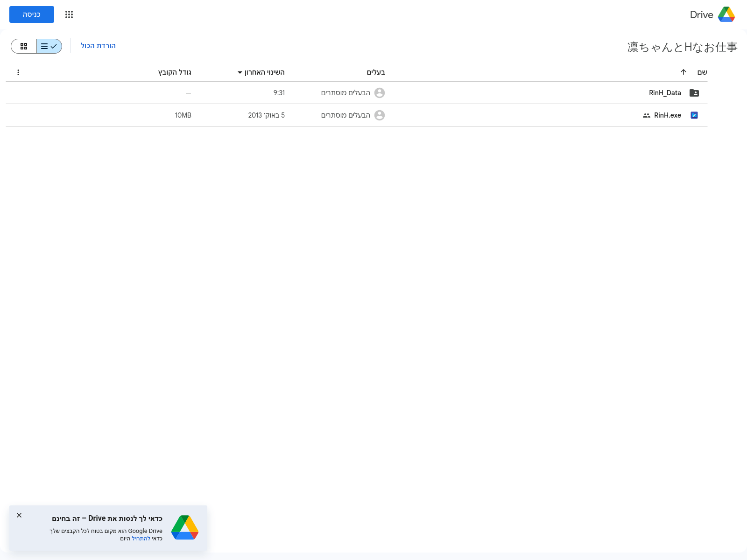Reverse sort order using the up arrow
The image size is (747, 560).
[684, 72]
